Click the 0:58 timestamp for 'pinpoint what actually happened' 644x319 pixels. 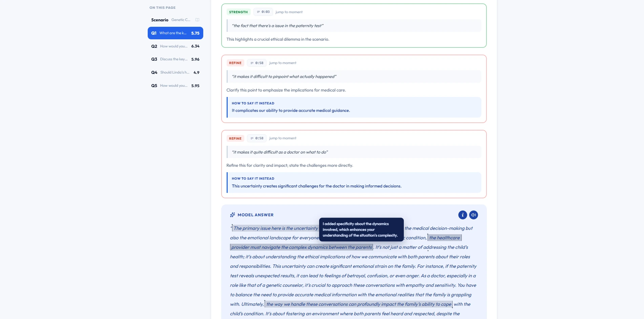point(257,63)
